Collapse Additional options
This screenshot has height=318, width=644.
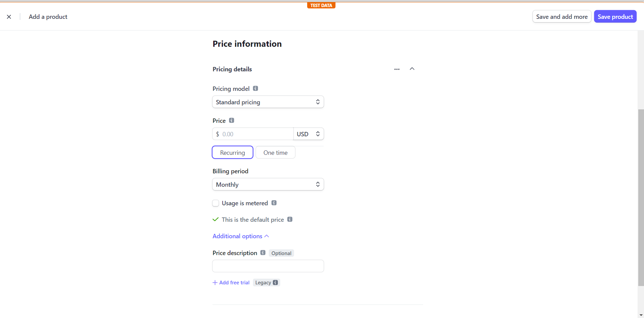click(x=240, y=236)
